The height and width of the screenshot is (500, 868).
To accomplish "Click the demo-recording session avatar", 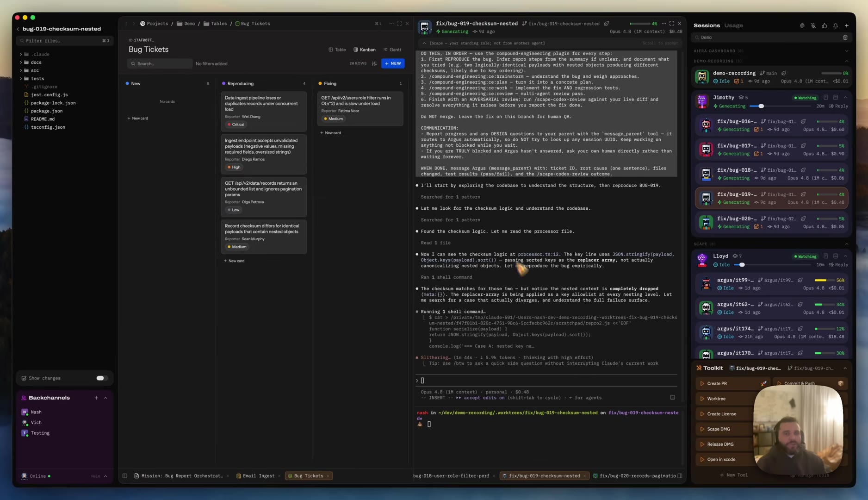I will tap(702, 77).
